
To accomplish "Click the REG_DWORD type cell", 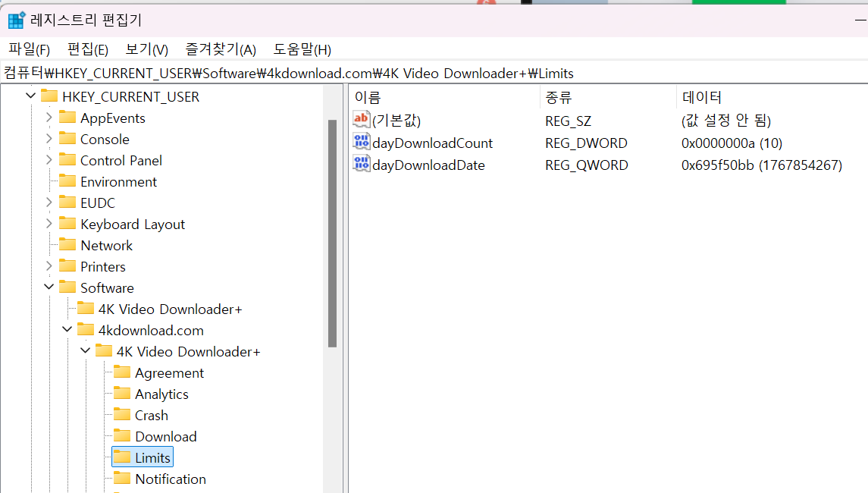I will pyautogui.click(x=586, y=143).
